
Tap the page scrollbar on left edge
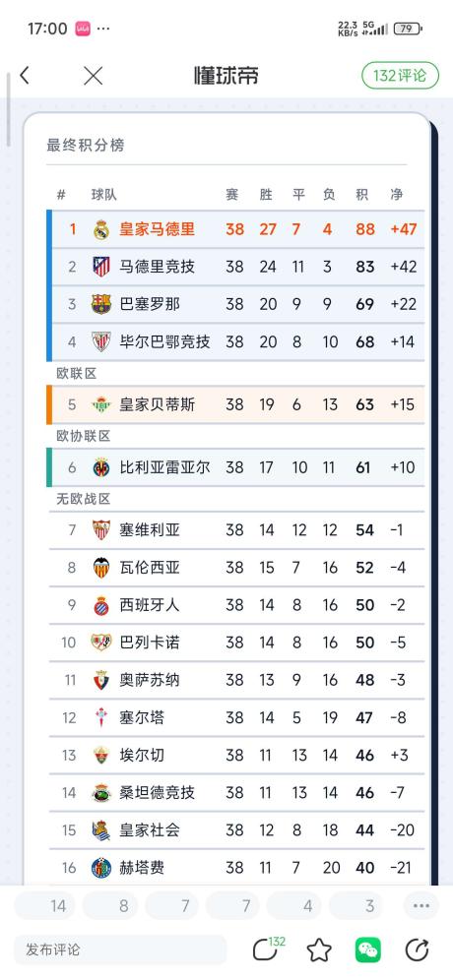(8, 109)
